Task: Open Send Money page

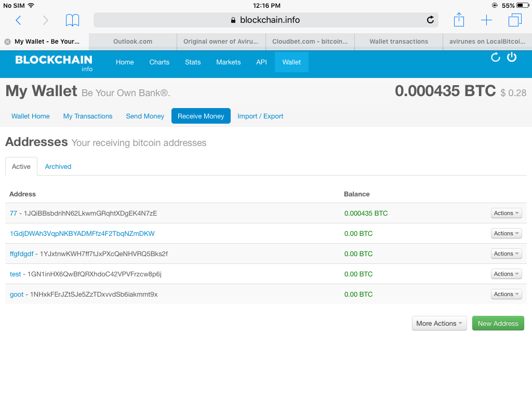Action: point(145,116)
